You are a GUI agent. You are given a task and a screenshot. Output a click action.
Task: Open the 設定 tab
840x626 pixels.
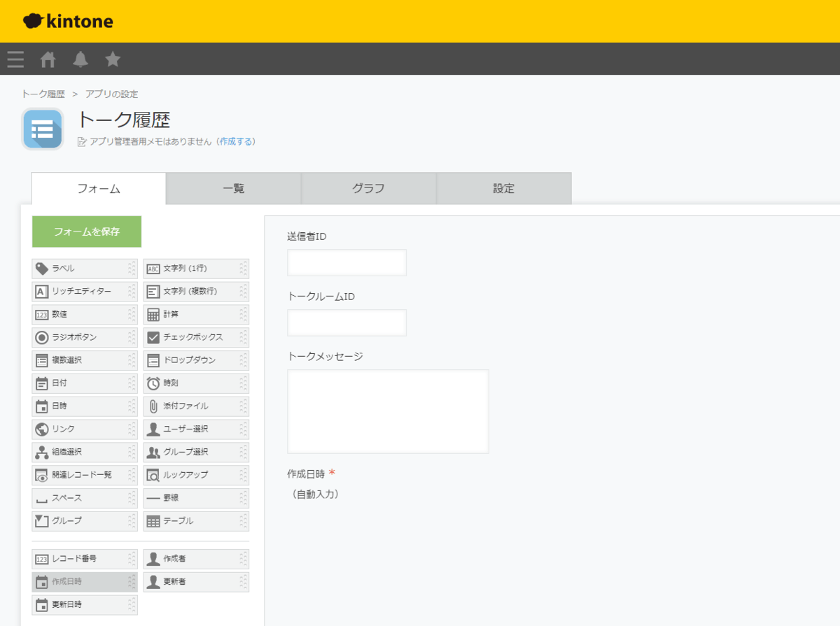click(503, 188)
